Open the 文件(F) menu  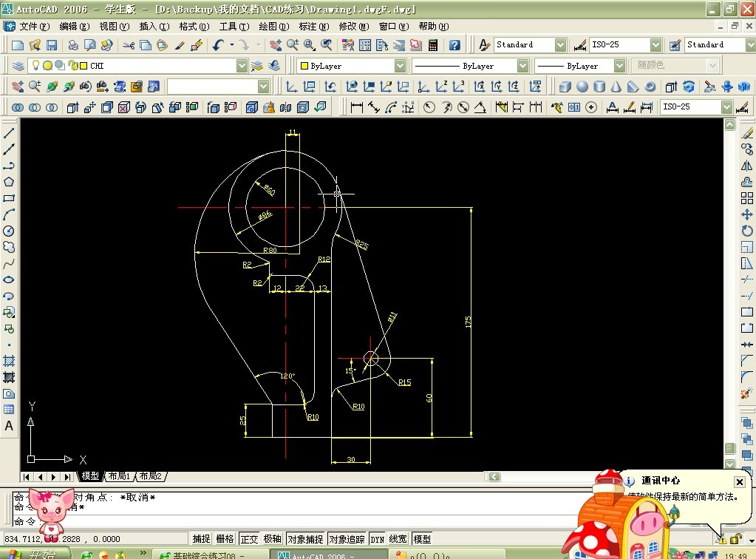point(35,27)
